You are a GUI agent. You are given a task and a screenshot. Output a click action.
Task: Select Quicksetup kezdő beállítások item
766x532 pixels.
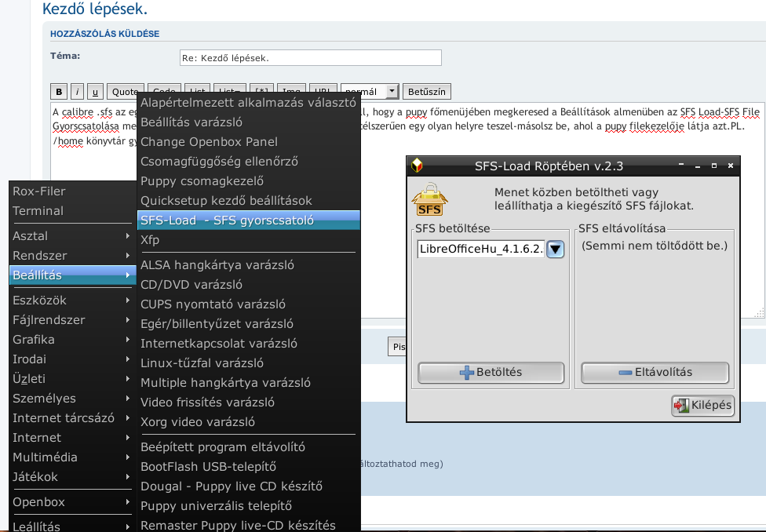pyautogui.click(x=249, y=200)
